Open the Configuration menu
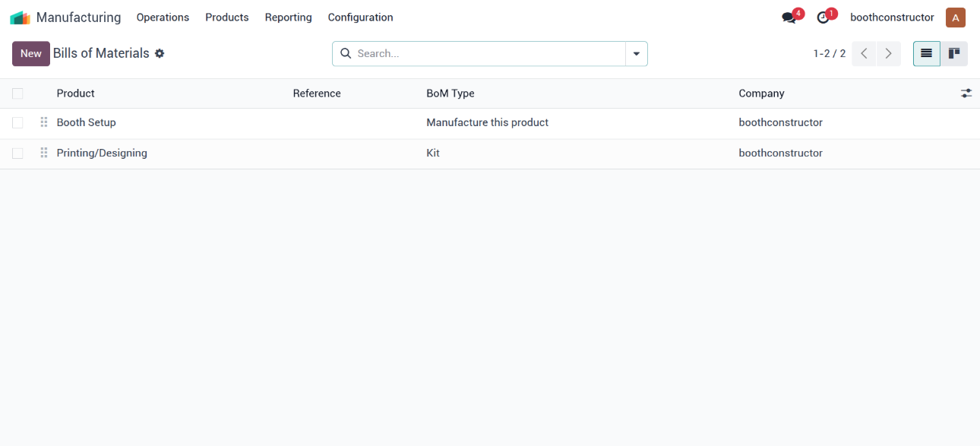Viewport: 980px width, 446px height. pos(360,17)
